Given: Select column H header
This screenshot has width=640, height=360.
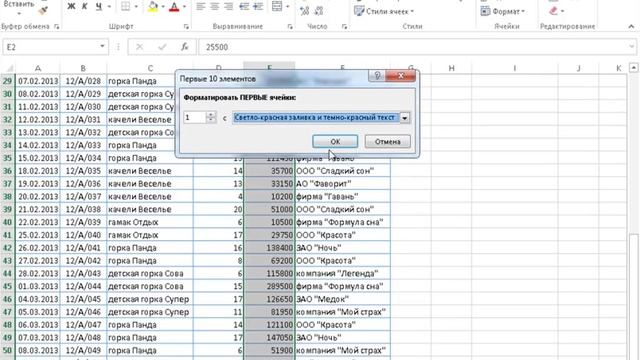Looking at the screenshot, I should click(451, 68).
